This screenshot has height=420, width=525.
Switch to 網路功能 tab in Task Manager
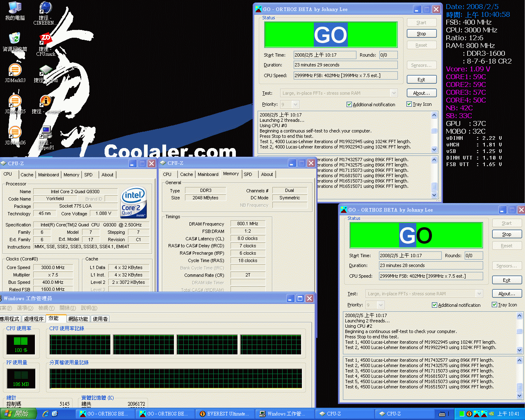tap(78, 319)
